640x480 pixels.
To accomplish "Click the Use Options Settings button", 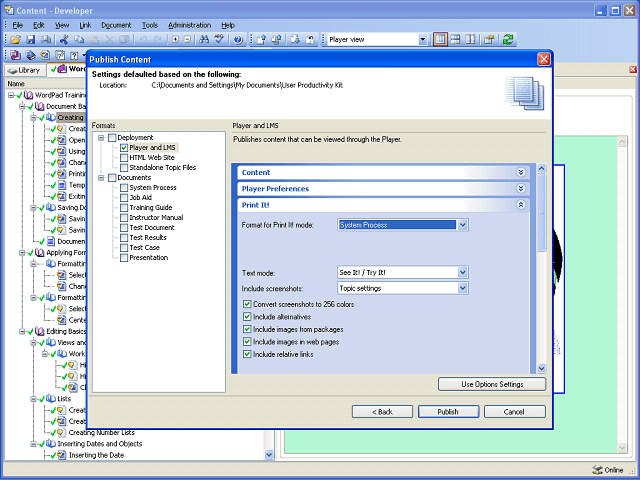I will click(x=492, y=384).
